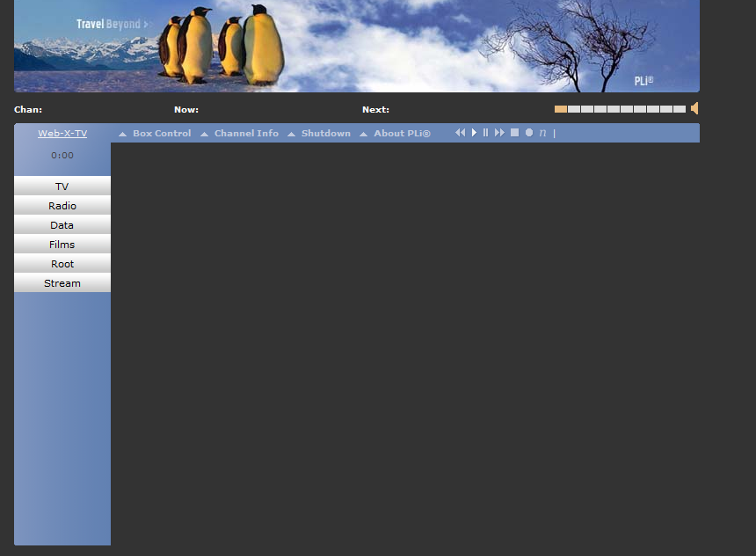The image size is (756, 556).
Task: Set volume to the last bar segment
Action: pos(680,109)
